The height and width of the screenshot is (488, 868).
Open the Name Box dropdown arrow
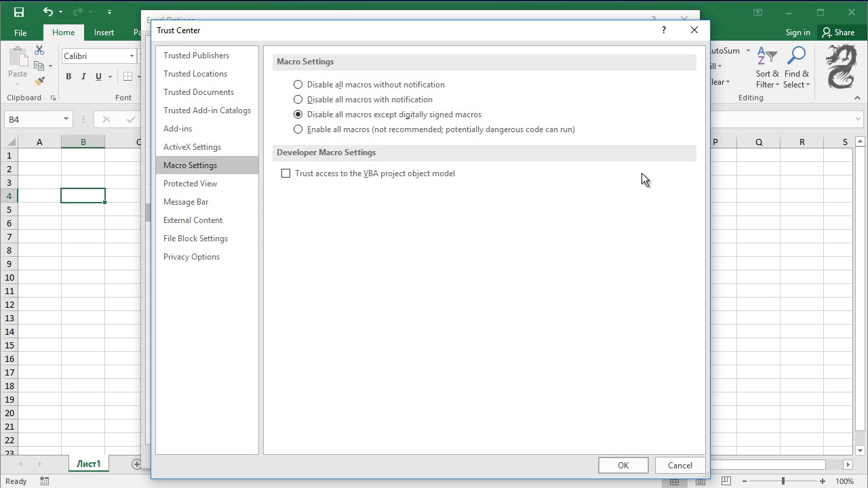coord(66,119)
